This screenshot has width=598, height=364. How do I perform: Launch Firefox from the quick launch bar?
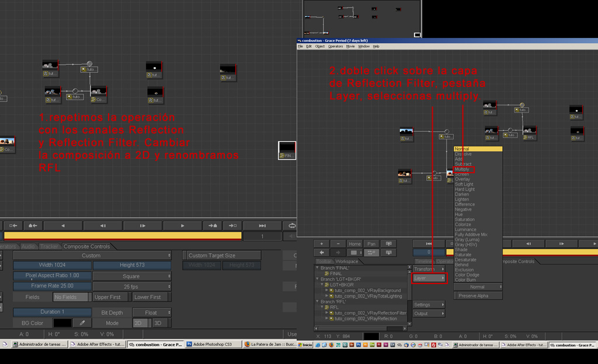click(331, 345)
